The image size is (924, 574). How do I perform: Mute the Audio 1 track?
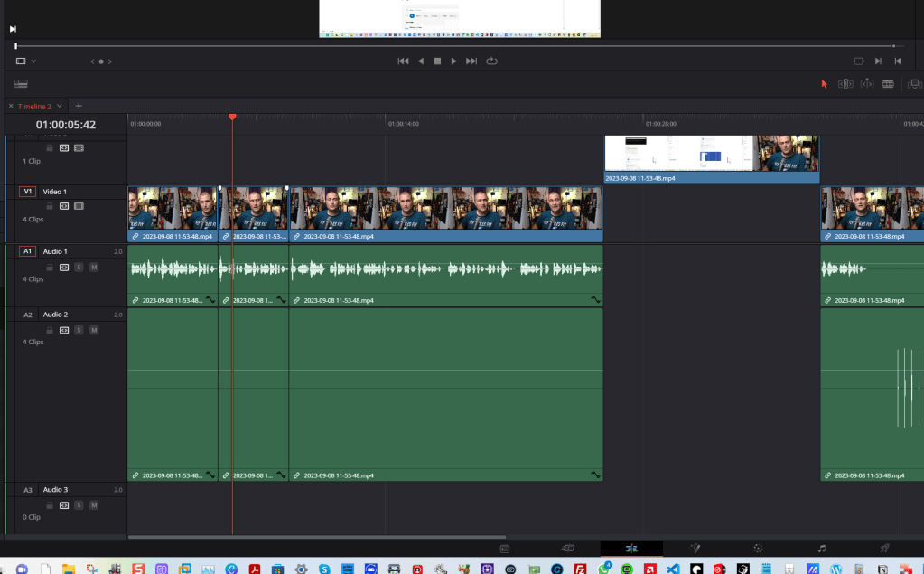coord(94,268)
